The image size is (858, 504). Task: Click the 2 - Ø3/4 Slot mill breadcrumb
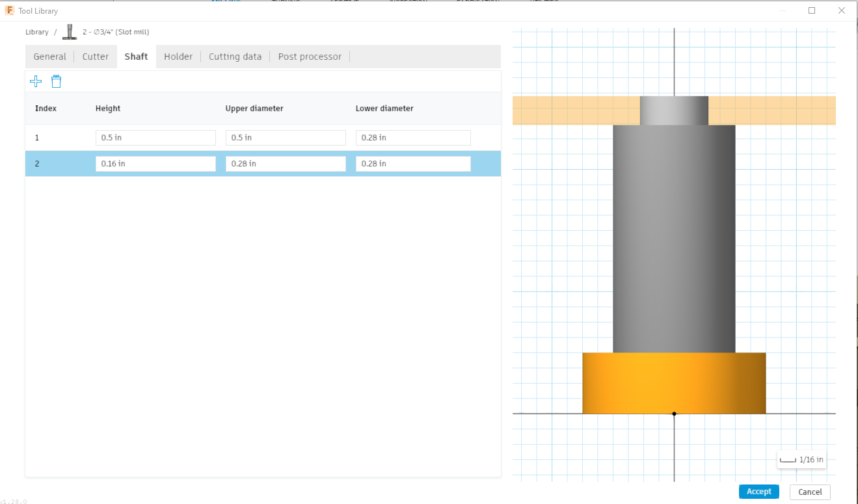[115, 31]
